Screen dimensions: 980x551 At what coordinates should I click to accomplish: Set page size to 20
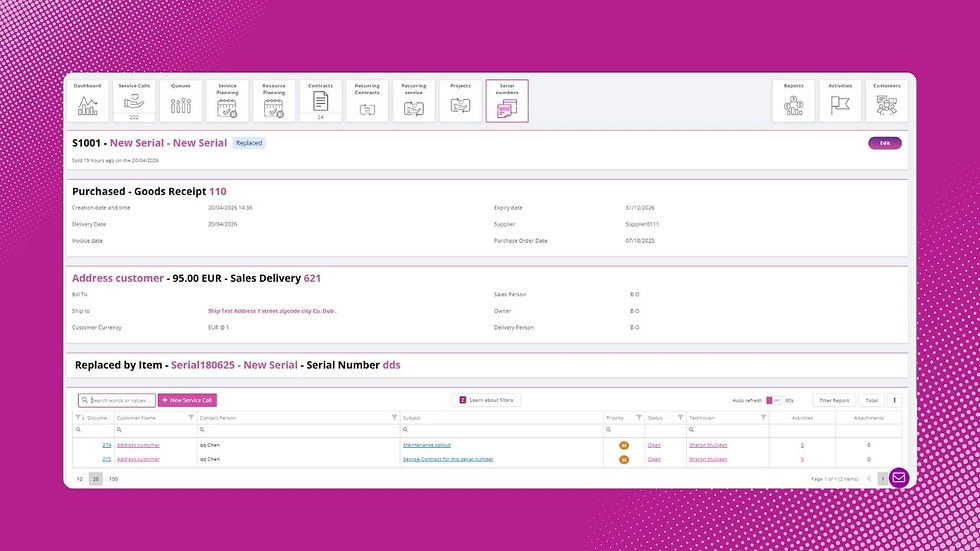96,479
